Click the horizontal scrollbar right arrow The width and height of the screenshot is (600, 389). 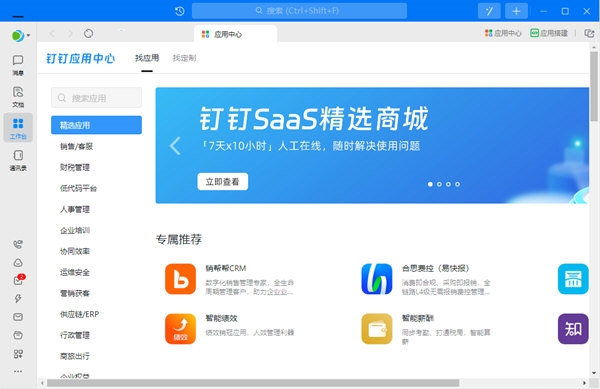(584, 383)
